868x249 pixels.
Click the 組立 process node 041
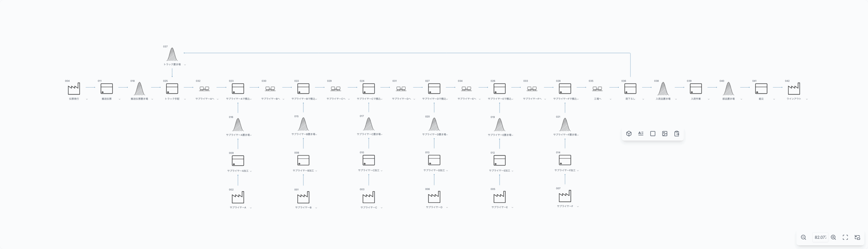point(761,89)
